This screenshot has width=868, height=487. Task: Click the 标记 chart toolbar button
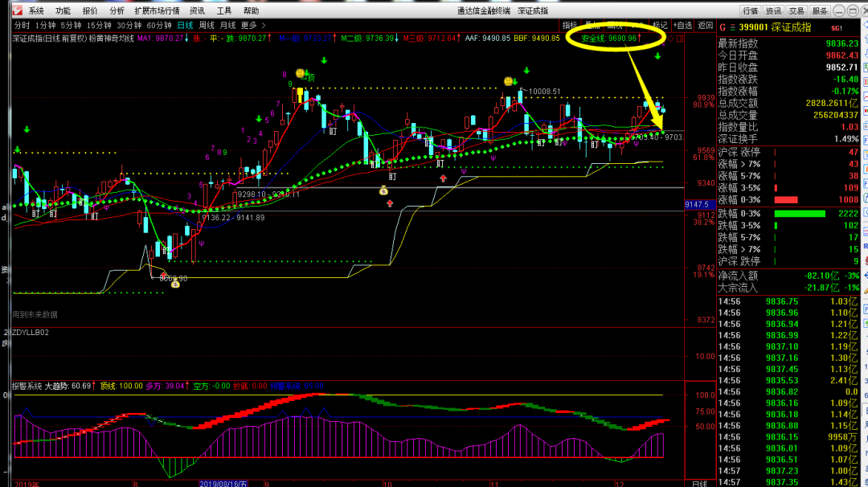(x=660, y=25)
